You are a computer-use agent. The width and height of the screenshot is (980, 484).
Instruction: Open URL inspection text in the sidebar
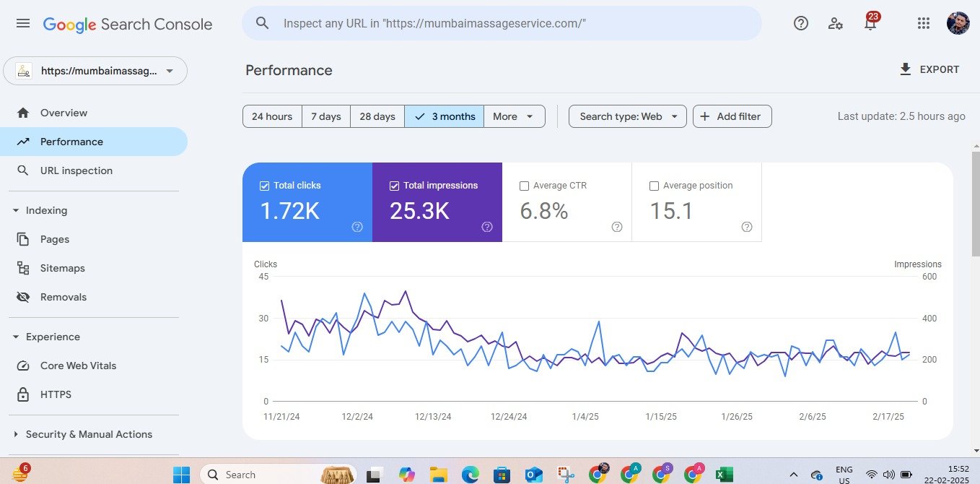tap(76, 170)
